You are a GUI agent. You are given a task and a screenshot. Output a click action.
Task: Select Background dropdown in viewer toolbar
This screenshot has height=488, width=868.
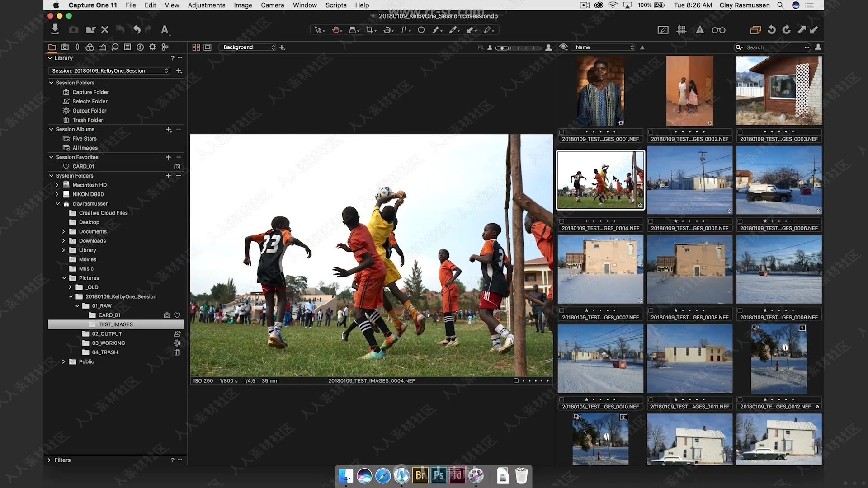pos(247,47)
